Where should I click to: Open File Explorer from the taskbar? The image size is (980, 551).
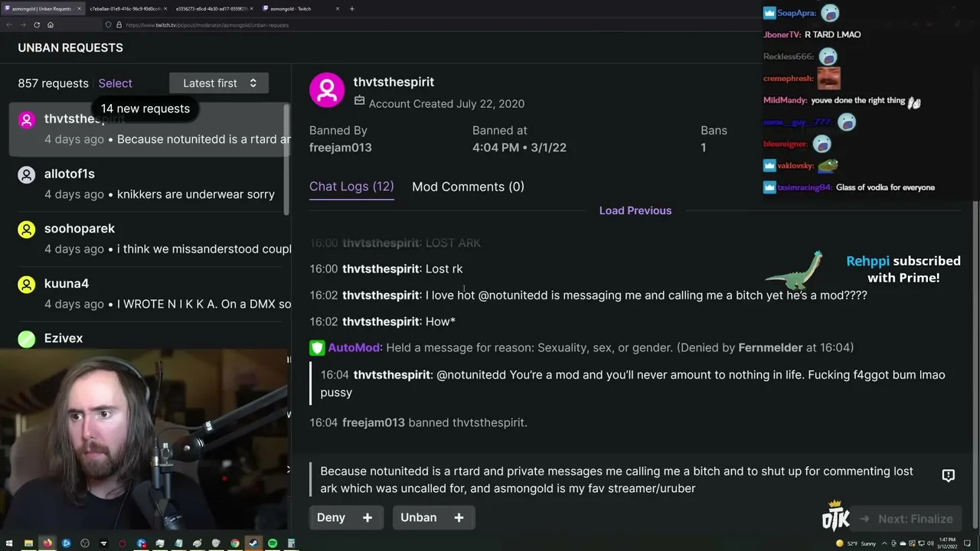28,543
